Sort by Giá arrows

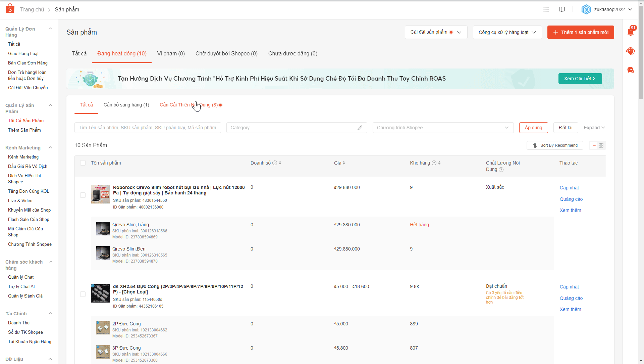[x=344, y=163]
